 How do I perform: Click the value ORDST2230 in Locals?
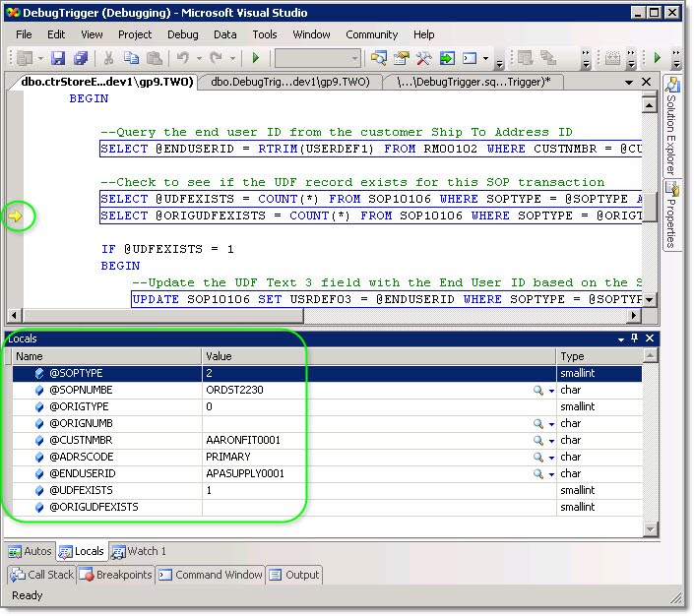(234, 391)
